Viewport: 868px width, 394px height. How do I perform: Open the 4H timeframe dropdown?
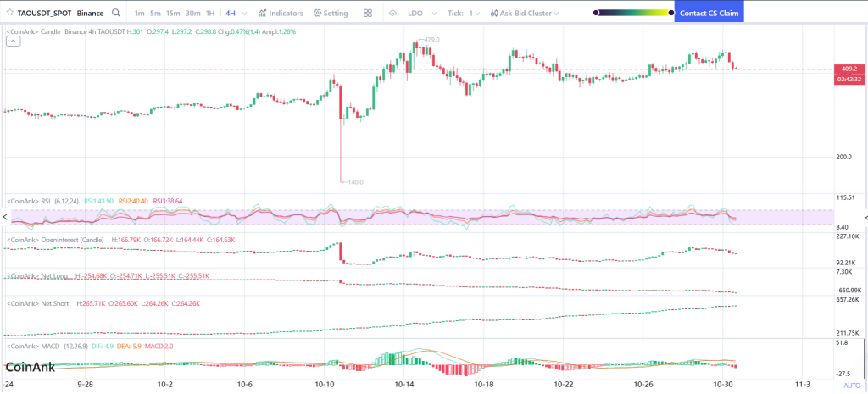point(231,14)
